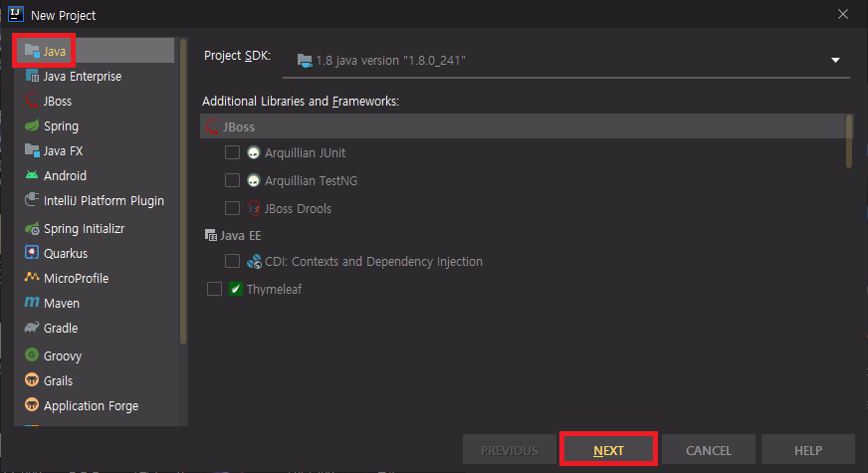
Task: Open the Project SDK dropdown arrow
Action: (835, 60)
